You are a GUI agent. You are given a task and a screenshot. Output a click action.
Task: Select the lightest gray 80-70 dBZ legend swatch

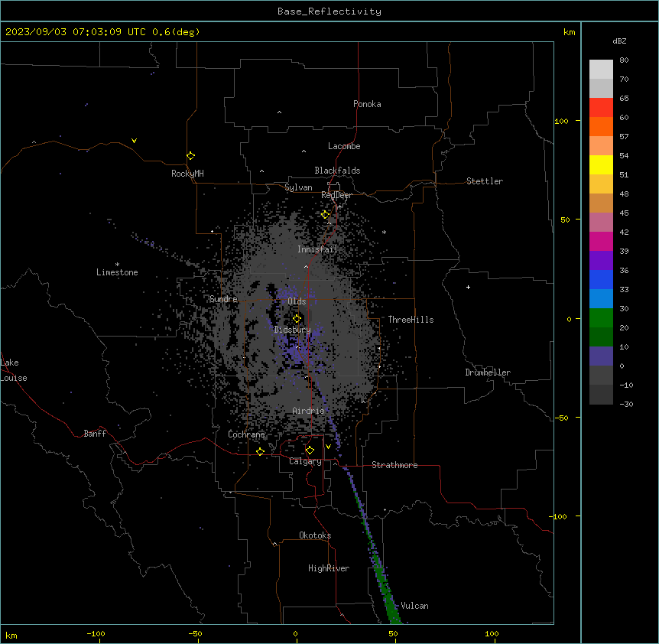point(601,70)
